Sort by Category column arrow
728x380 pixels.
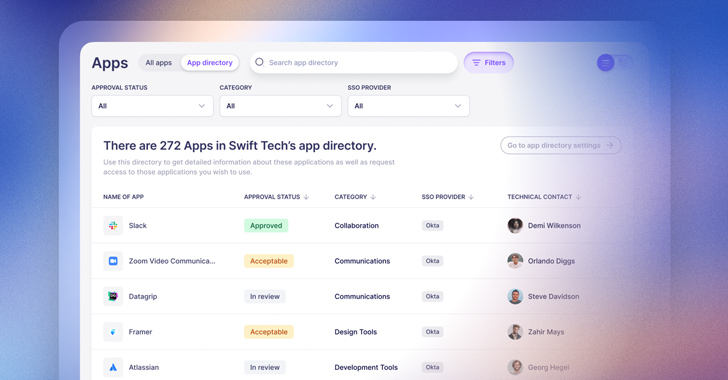pyautogui.click(x=373, y=197)
